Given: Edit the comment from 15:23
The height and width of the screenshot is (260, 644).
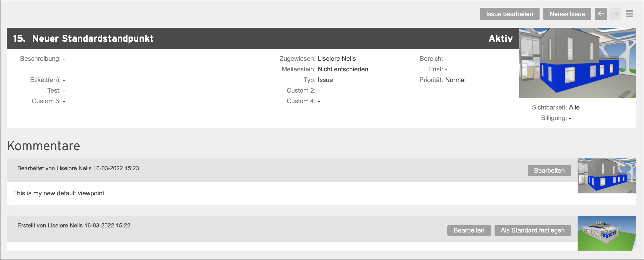Looking at the screenshot, I should click(549, 171).
